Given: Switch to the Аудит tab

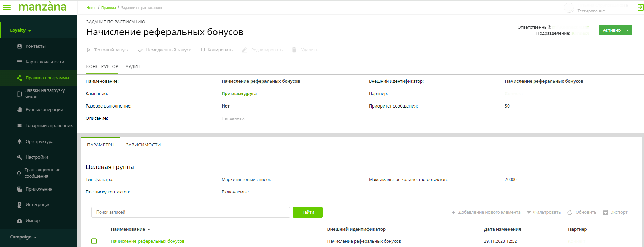Looking at the screenshot, I should pyautogui.click(x=133, y=67).
